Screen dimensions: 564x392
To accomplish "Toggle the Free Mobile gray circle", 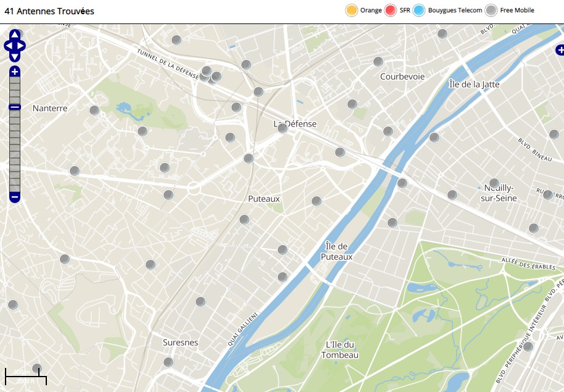I will pyautogui.click(x=491, y=10).
